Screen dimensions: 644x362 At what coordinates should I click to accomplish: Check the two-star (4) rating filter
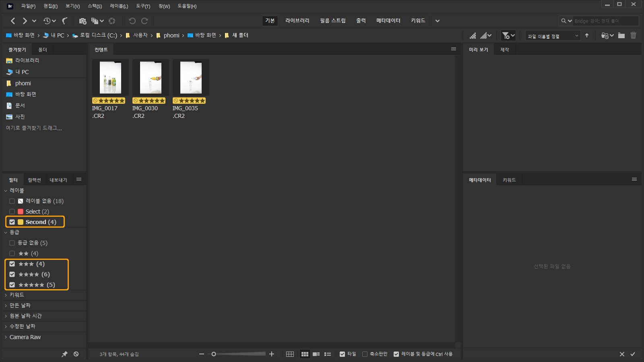12,253
